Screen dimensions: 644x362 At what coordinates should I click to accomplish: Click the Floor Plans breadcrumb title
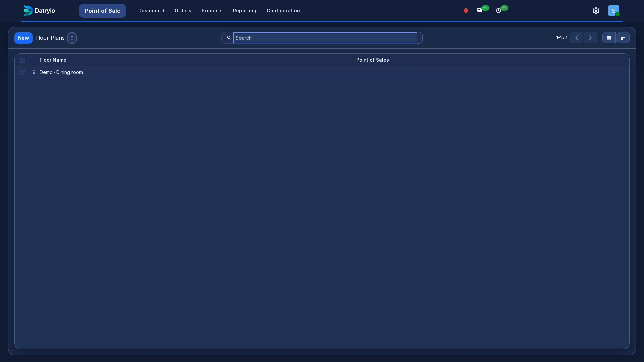[50, 38]
